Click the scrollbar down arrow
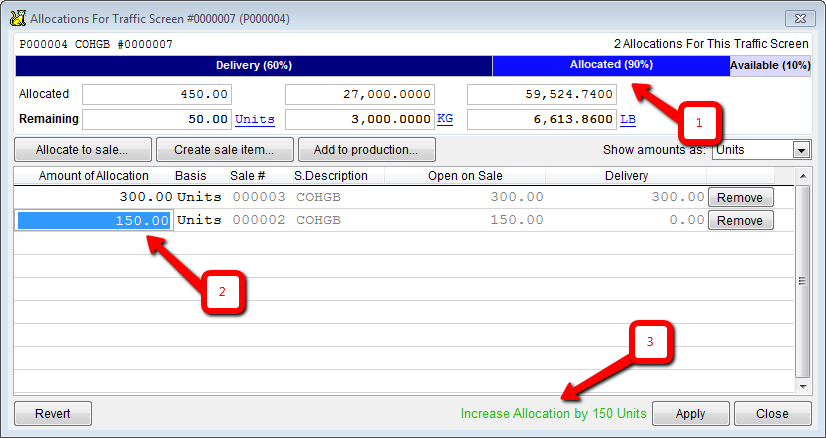 coord(802,387)
